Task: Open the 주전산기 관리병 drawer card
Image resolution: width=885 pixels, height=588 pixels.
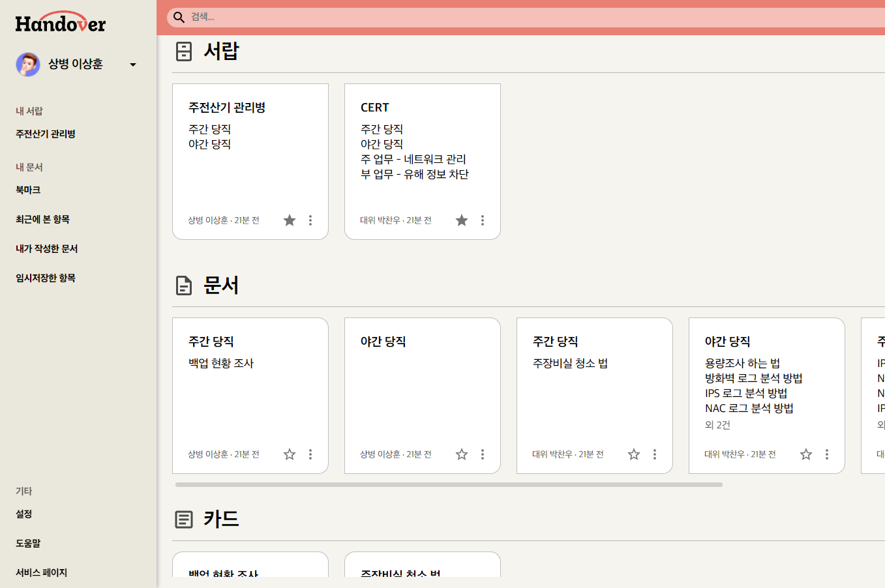Action: (x=250, y=162)
